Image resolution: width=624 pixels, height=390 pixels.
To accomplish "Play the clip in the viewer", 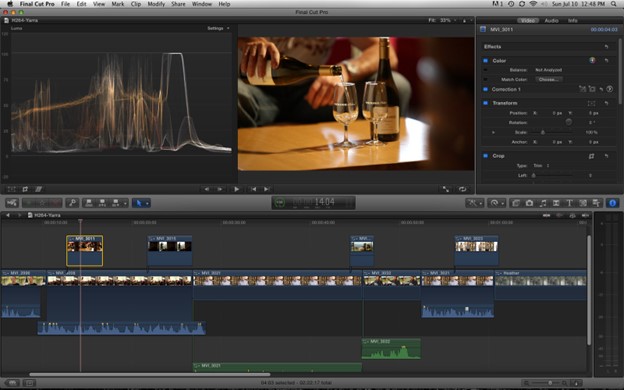I will pyautogui.click(x=236, y=189).
